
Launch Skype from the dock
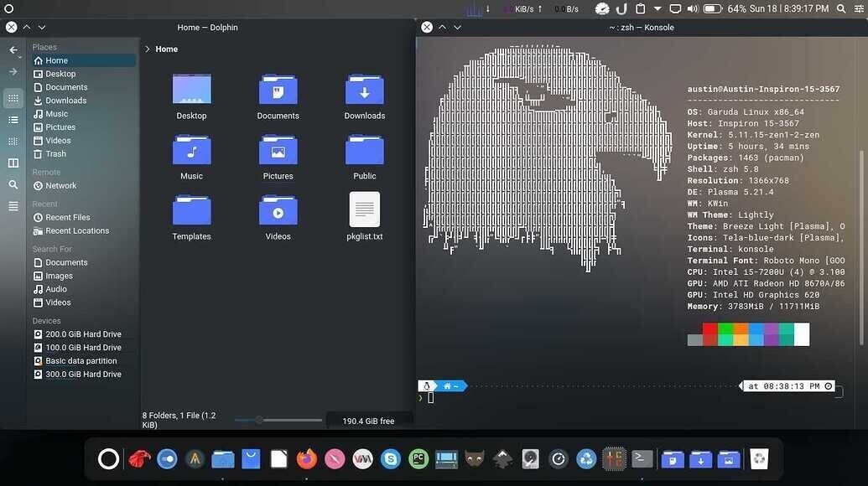coord(390,459)
